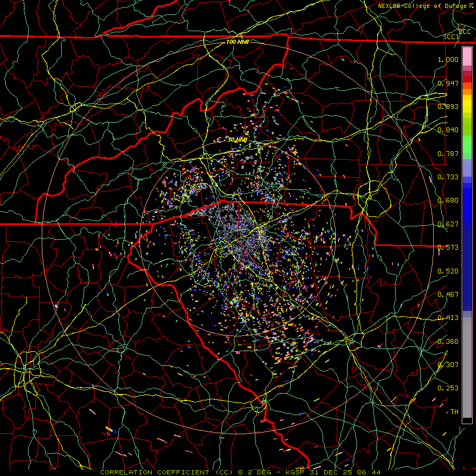Click the 06:44 timestamp in the caption

[x=370, y=472]
